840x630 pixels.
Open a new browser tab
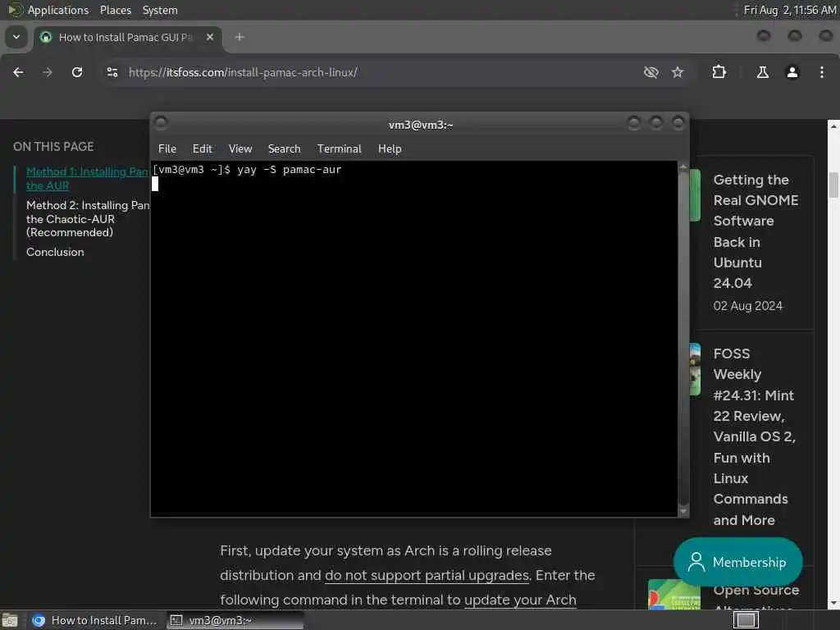click(x=240, y=37)
